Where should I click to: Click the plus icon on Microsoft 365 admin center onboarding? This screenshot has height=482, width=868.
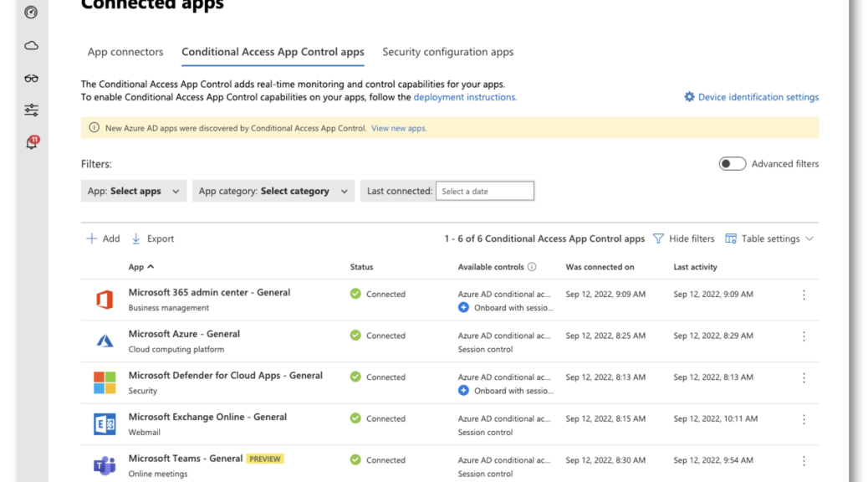click(463, 307)
